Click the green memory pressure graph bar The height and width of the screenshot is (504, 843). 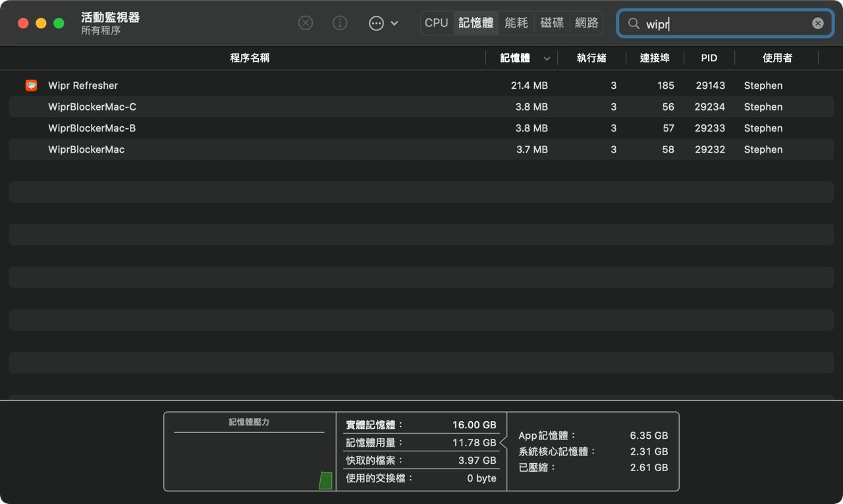pyautogui.click(x=325, y=480)
